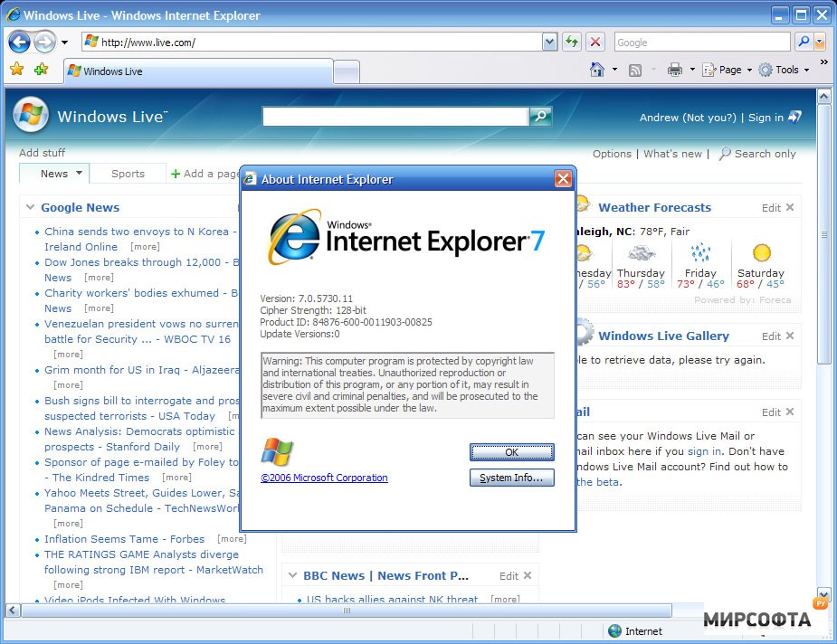Remove the BBC News module with X
The height and width of the screenshot is (644, 837).
click(x=528, y=575)
